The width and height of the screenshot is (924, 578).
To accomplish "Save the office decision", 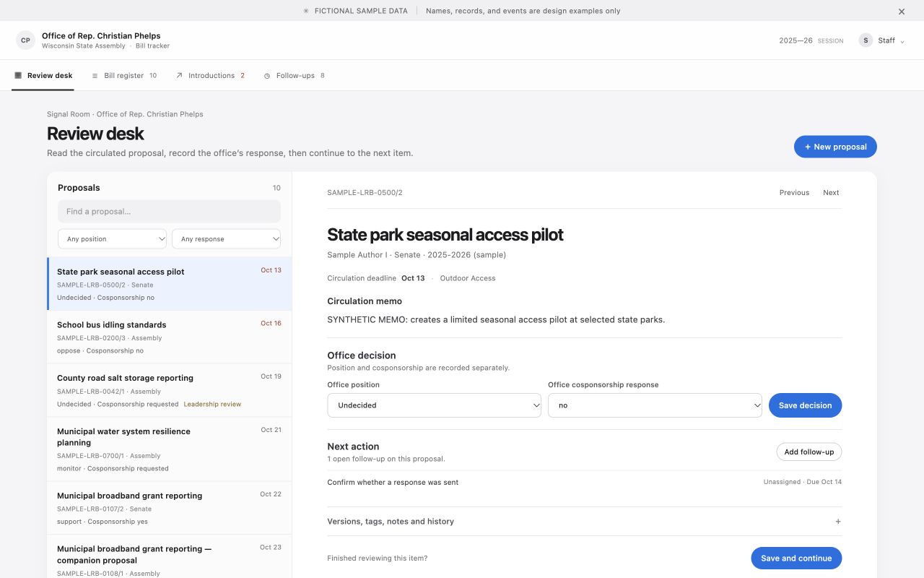I will coord(805,405).
